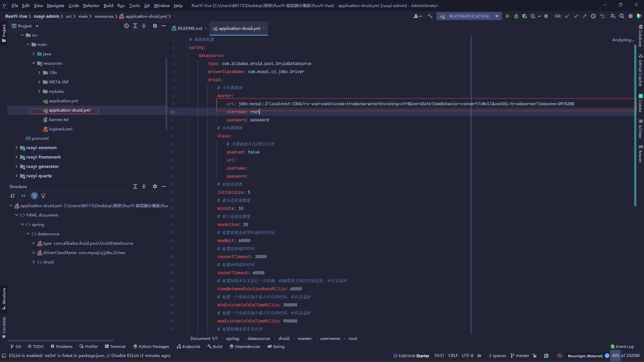
Task: Collapse the resources folder
Action: point(34,63)
